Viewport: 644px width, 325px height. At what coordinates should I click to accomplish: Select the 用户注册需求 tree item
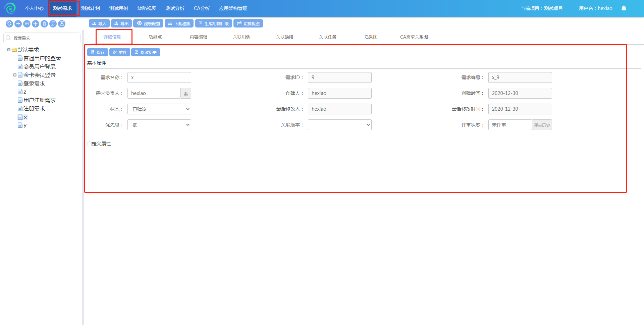40,100
